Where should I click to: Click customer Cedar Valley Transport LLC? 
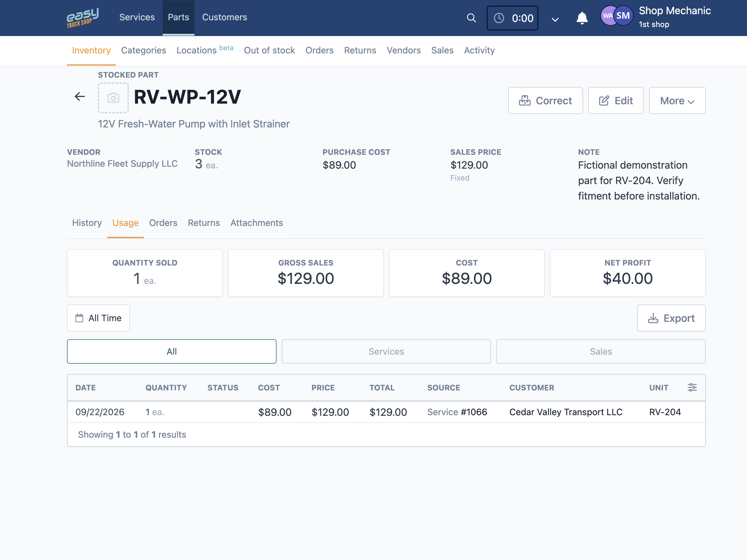click(566, 412)
